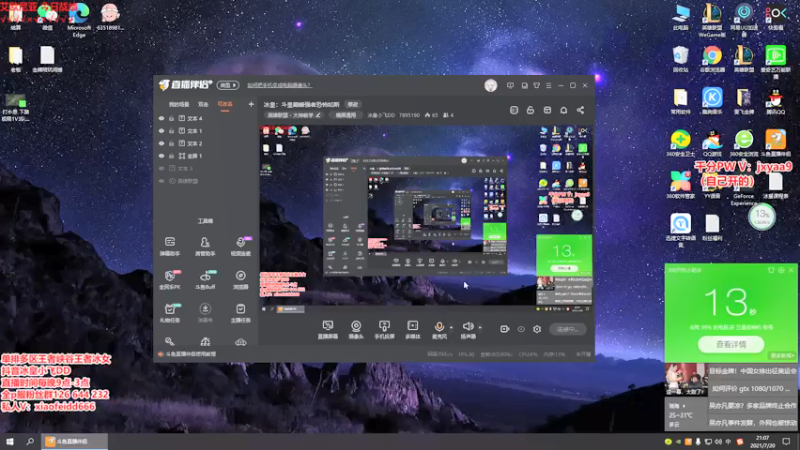The height and width of the screenshot is (450, 800).
Task: Open the 礼物任务 tool
Action: (170, 313)
